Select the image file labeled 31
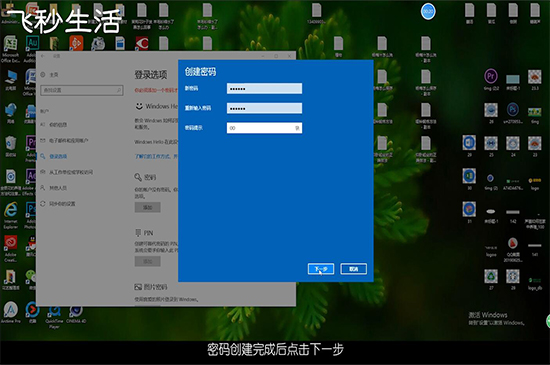Image resolution: width=550 pixels, height=365 pixels. pyautogui.click(x=469, y=212)
